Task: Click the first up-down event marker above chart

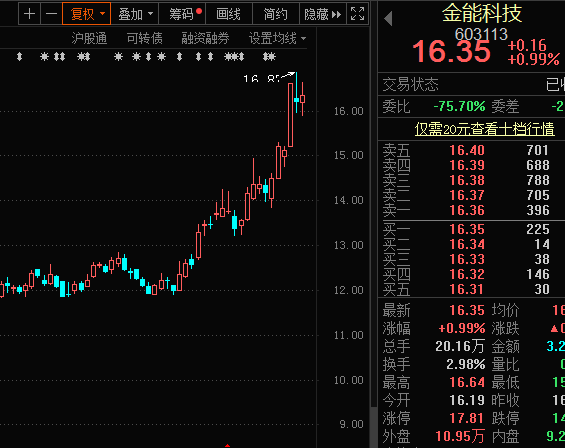Action: pos(20,57)
